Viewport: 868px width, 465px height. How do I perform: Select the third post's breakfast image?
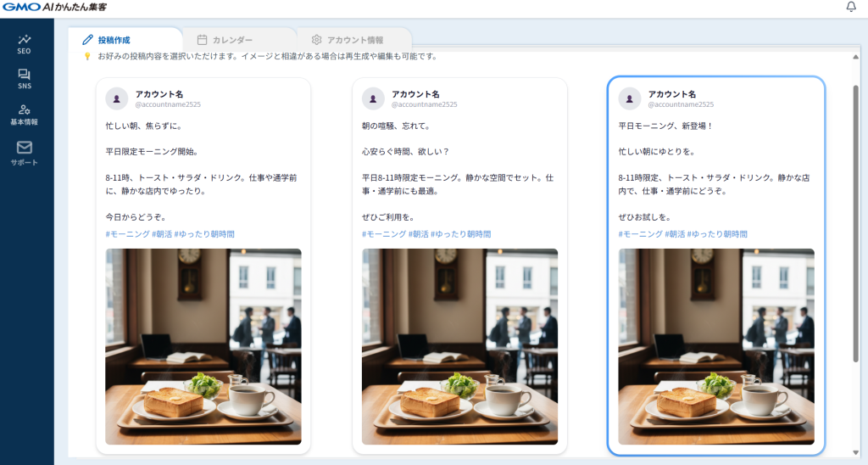(715, 346)
